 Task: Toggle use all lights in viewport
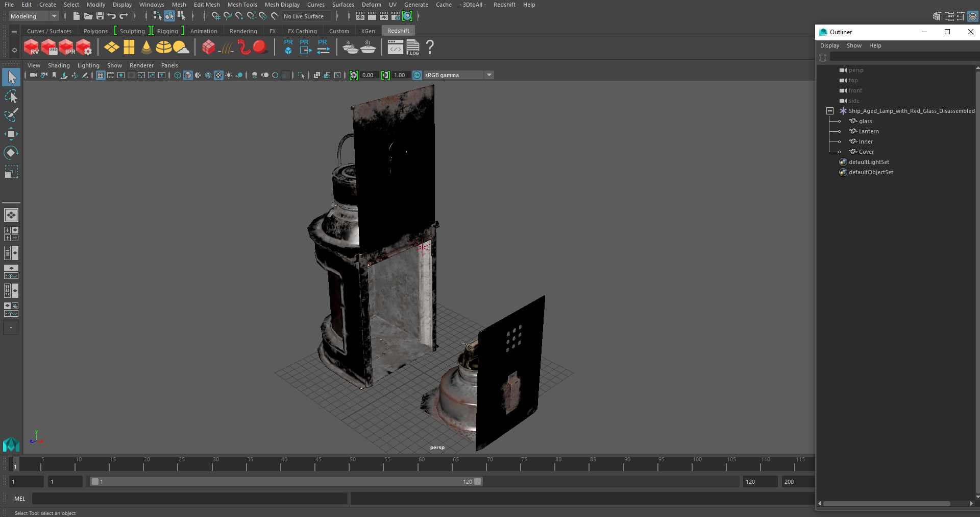coord(229,75)
